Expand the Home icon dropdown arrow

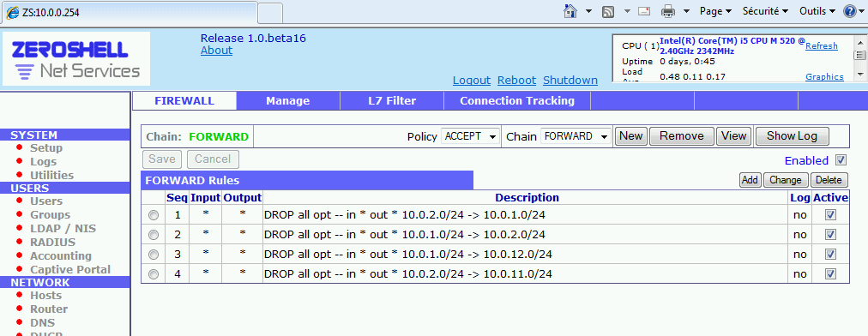pos(588,11)
